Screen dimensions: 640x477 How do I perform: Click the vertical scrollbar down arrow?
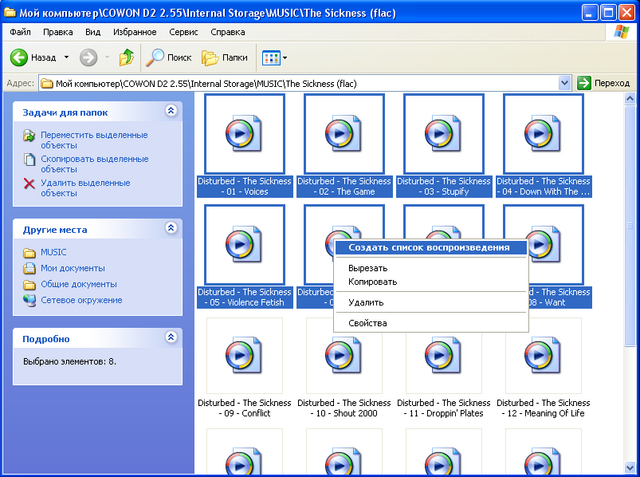coord(629,468)
